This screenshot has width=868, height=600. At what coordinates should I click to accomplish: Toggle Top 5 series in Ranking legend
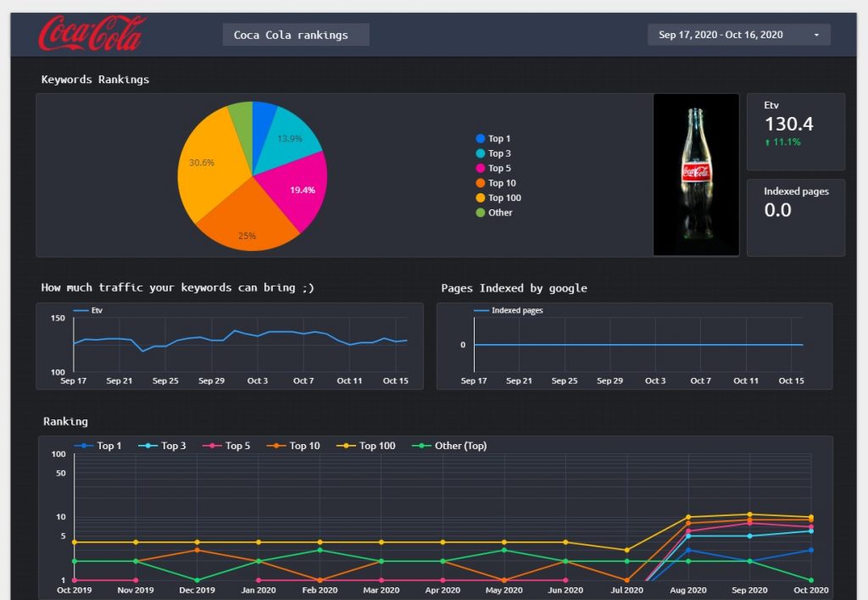tap(226, 446)
